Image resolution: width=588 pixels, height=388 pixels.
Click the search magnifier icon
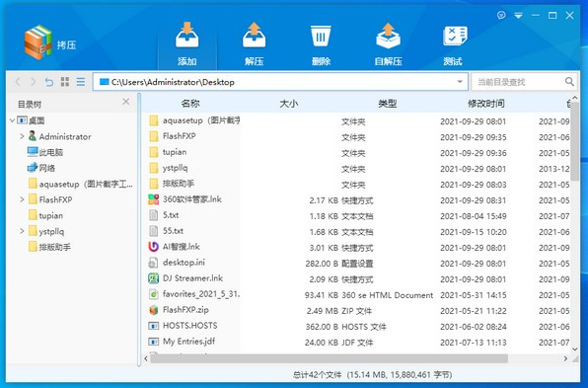click(569, 81)
